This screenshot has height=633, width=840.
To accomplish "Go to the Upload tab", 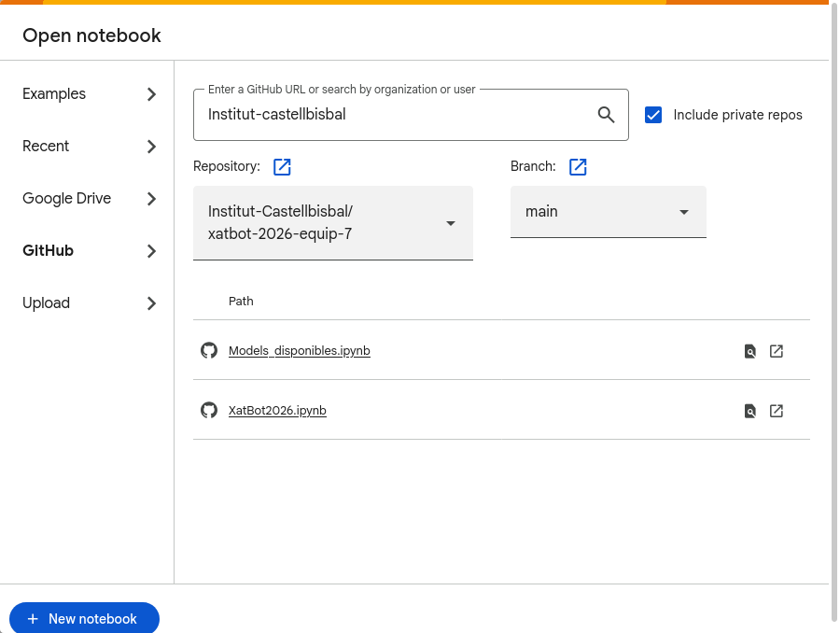I will click(46, 303).
